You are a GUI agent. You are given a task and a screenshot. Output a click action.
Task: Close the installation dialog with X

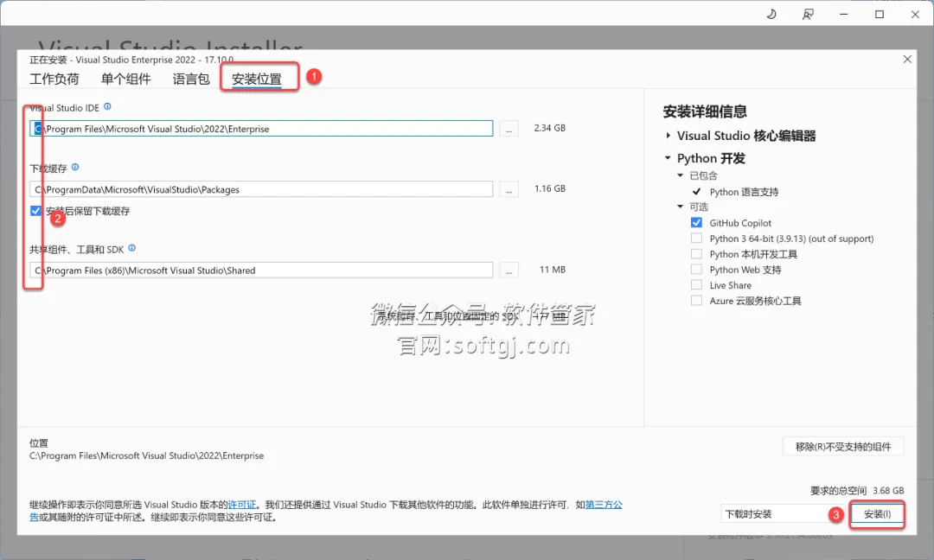[907, 59]
